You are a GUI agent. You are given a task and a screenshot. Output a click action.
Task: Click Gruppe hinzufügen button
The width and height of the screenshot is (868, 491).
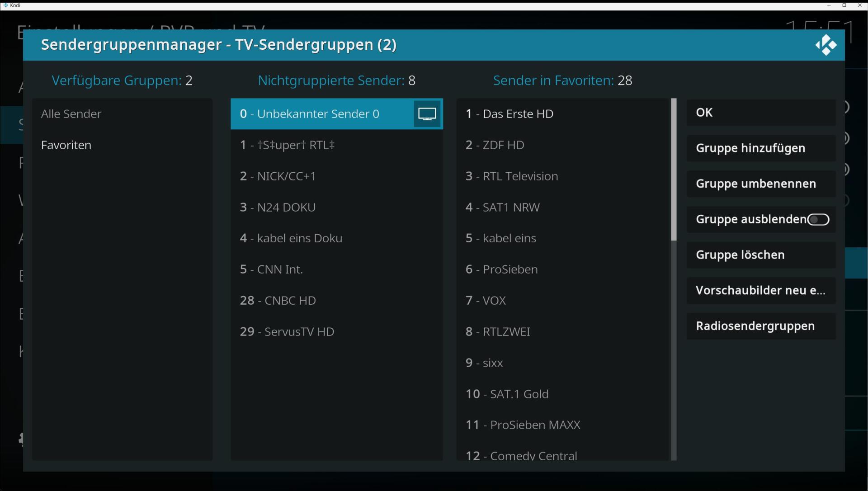[x=761, y=148]
